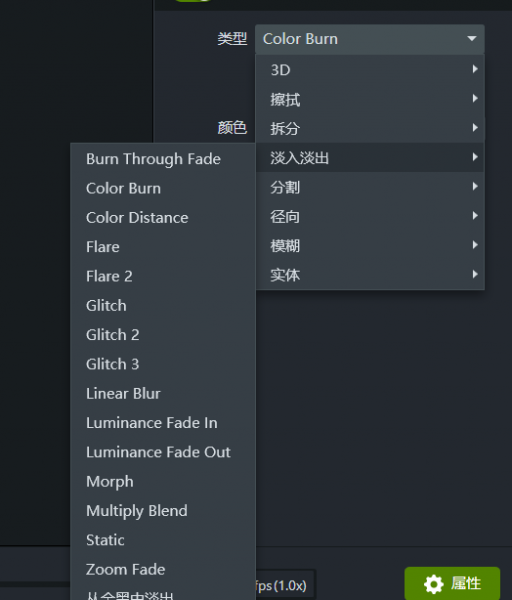Expand the 擦拭 submenu
Viewport: 512px width, 600px height.
pyautogui.click(x=370, y=99)
